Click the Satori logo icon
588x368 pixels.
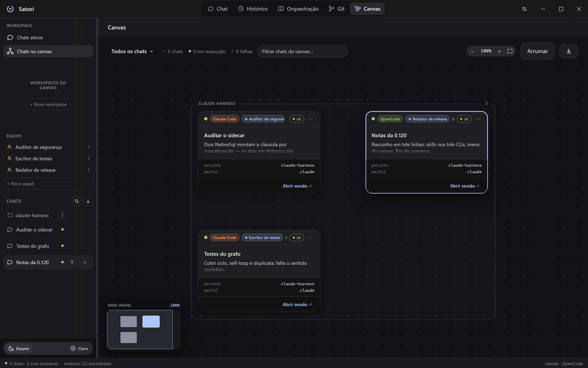10,9
